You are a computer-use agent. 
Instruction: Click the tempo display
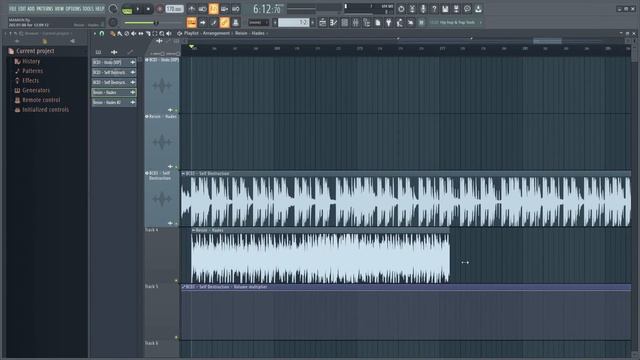[x=174, y=9]
